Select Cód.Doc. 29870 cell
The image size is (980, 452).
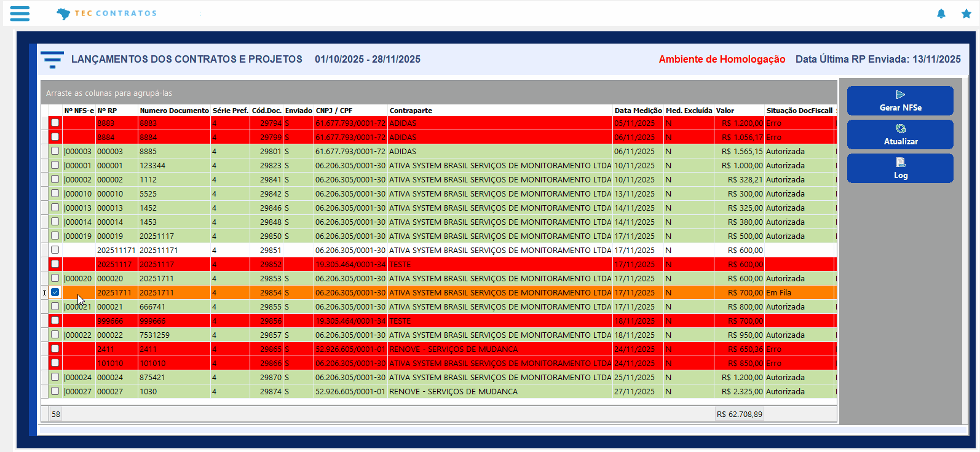click(x=267, y=377)
